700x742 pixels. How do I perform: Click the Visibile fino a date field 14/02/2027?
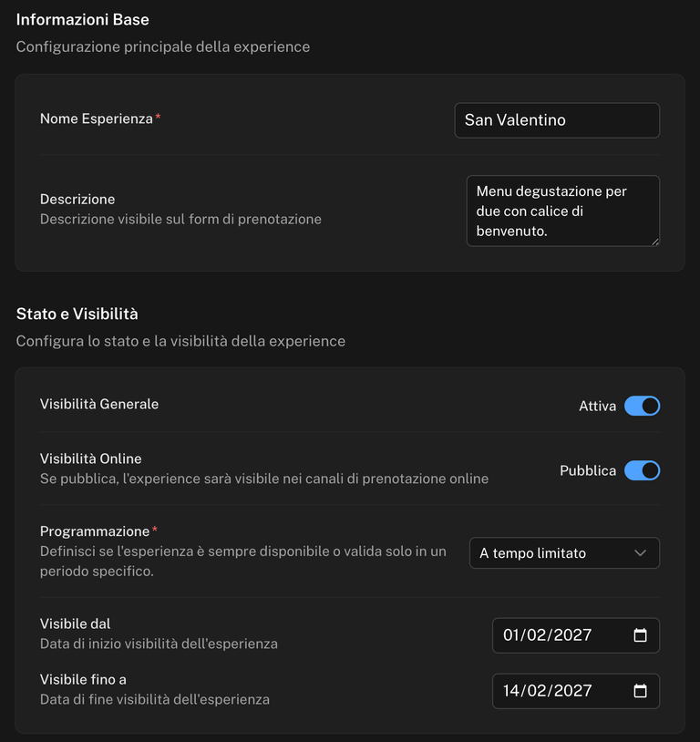click(x=576, y=691)
